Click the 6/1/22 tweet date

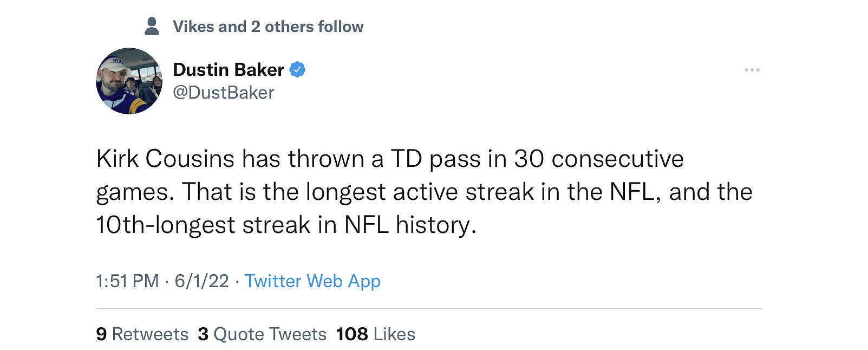coord(201,281)
